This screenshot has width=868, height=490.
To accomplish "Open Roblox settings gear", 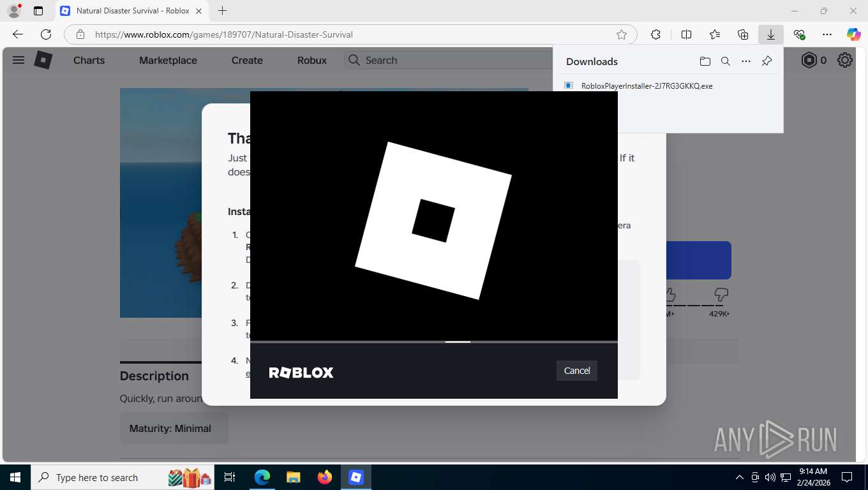I will (845, 60).
